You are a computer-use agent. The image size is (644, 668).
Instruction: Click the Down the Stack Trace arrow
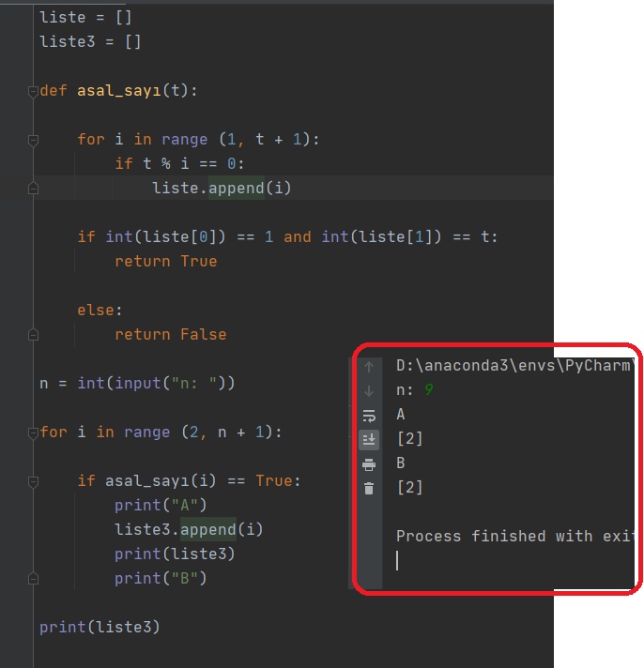click(369, 390)
